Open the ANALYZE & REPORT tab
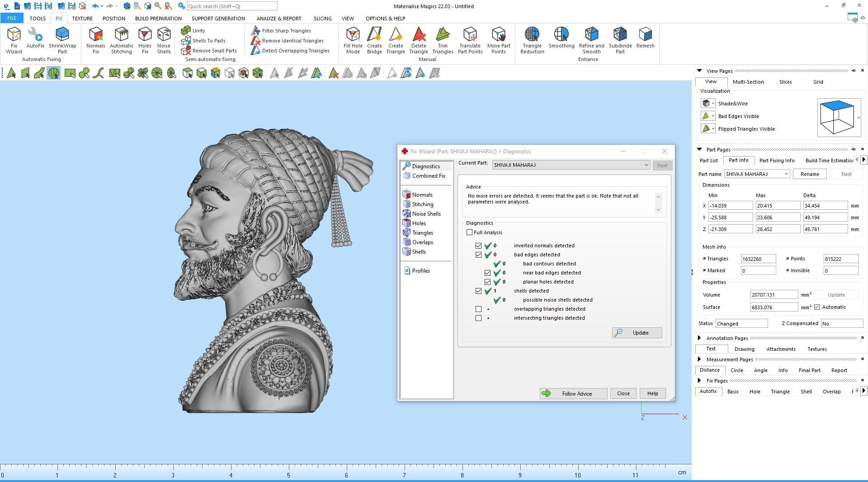868x482 pixels. pyautogui.click(x=278, y=19)
